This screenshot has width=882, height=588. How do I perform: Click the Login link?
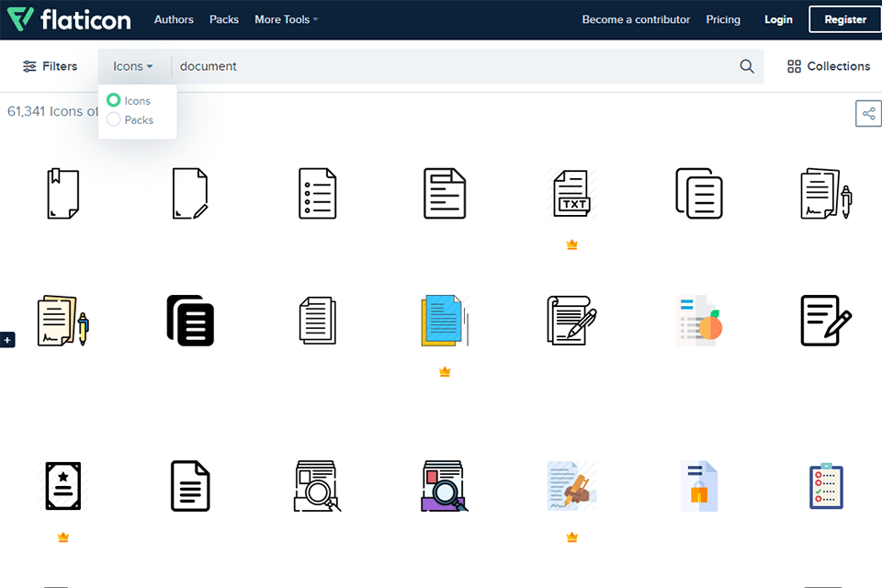778,18
